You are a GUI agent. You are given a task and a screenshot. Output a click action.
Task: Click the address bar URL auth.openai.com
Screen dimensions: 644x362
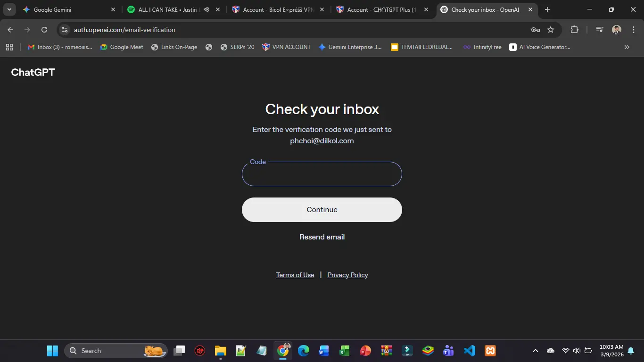tap(124, 30)
